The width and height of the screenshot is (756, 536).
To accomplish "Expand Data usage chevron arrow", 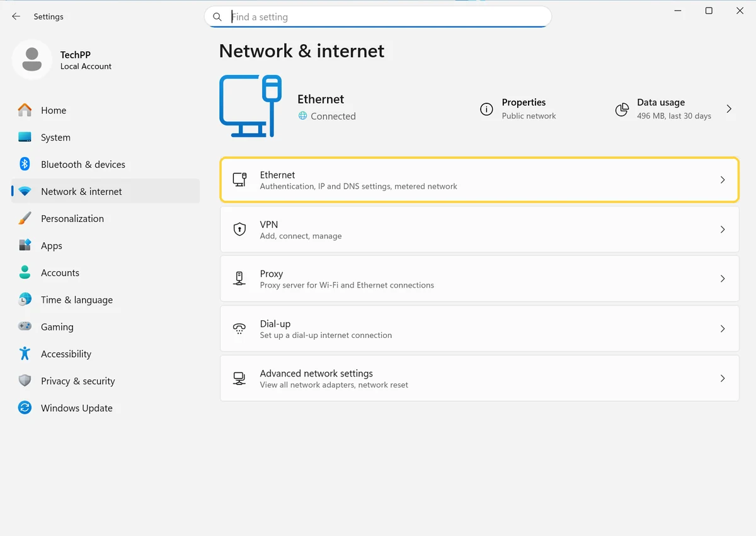I will coord(729,109).
